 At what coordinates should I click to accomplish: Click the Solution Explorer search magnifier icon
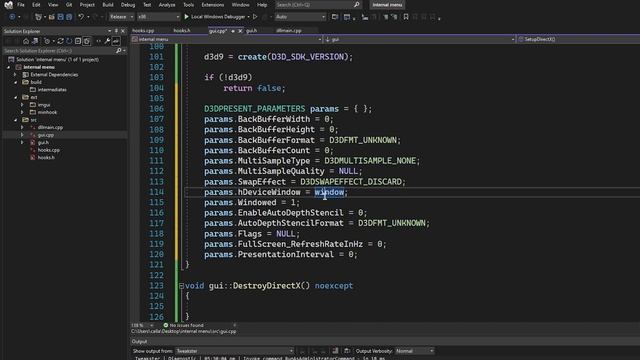[118, 51]
